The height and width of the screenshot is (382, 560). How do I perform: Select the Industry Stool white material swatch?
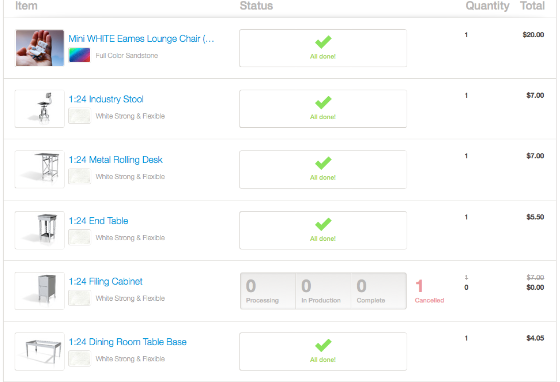pos(79,116)
